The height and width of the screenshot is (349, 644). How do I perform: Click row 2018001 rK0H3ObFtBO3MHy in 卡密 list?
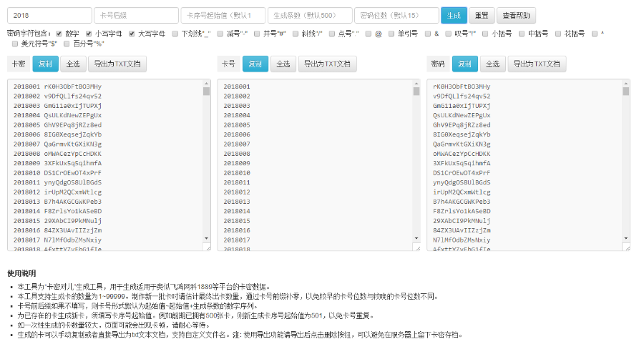pyautogui.click(x=57, y=87)
